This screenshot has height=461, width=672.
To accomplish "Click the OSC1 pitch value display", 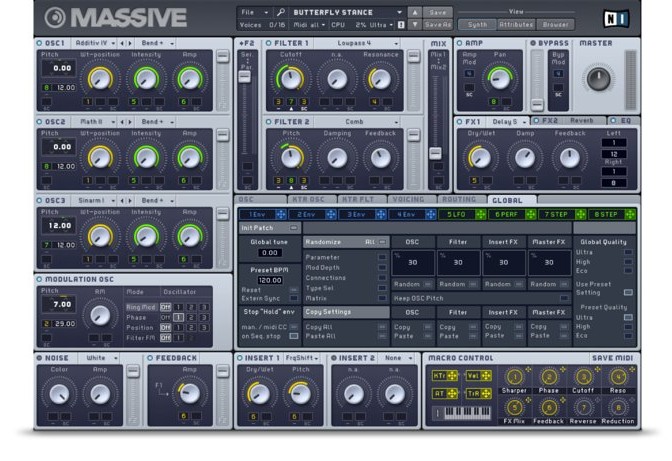I will [x=59, y=68].
